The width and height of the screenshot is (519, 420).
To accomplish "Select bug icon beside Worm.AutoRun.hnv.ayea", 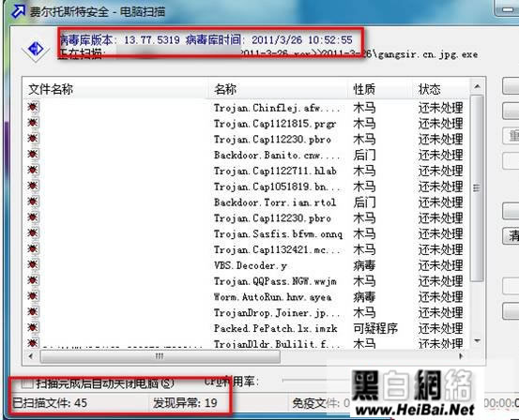I will click(33, 296).
